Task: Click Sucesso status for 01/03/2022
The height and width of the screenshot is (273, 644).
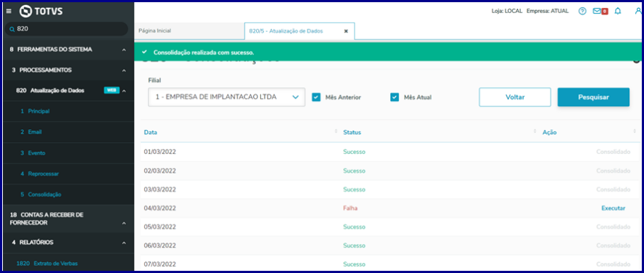Action: point(354,152)
